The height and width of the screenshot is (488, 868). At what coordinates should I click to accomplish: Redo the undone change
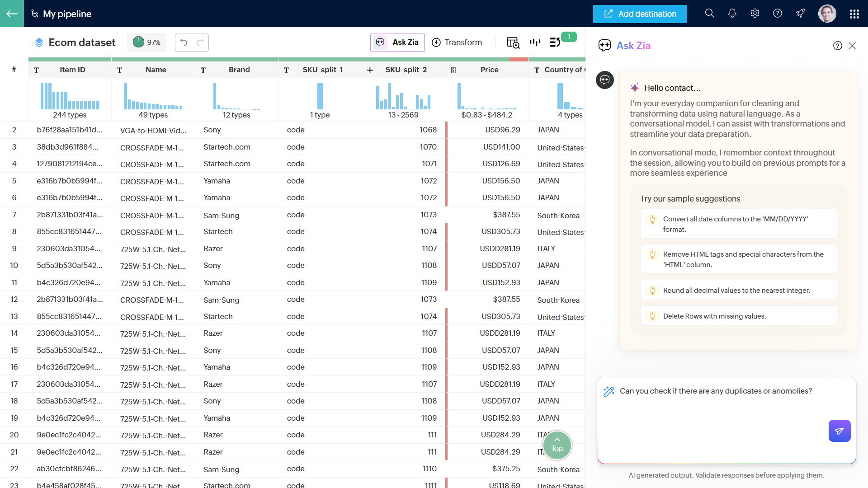[x=200, y=42]
